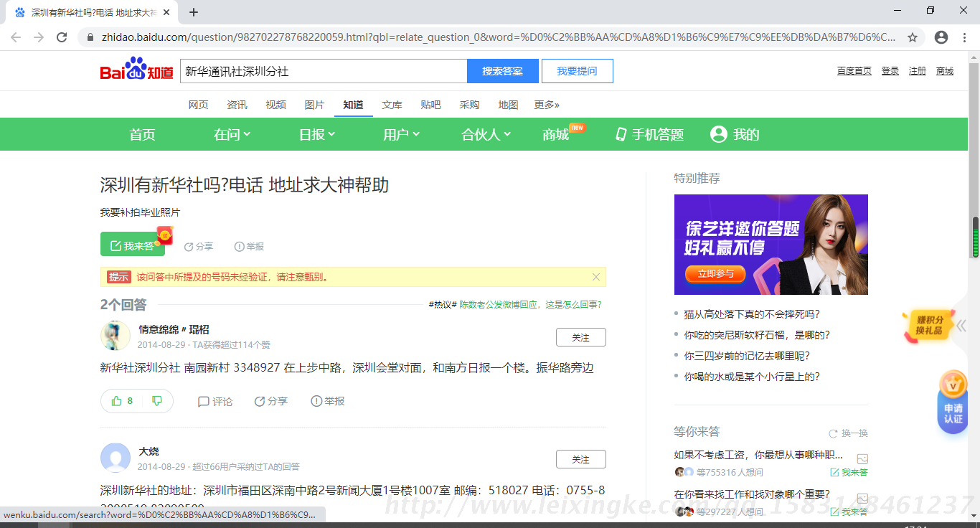The height and width of the screenshot is (528, 980).
Task: Click the thumbs-up icon with 8 likes
Action: (117, 401)
